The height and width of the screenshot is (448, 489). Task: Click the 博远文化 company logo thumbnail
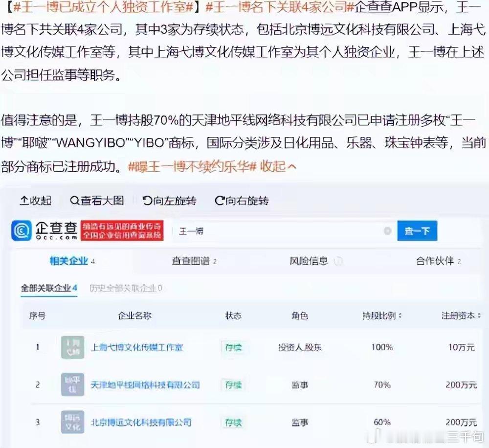72,422
